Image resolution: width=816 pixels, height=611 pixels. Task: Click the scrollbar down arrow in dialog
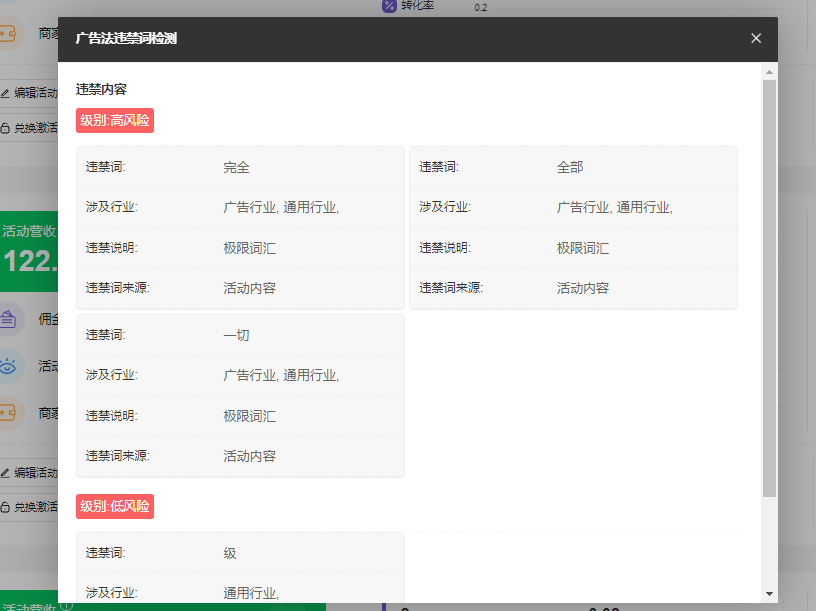coord(769,594)
